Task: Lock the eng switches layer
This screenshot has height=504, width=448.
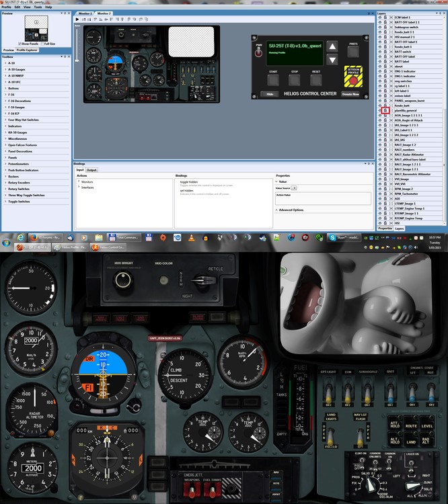Action: point(385,81)
